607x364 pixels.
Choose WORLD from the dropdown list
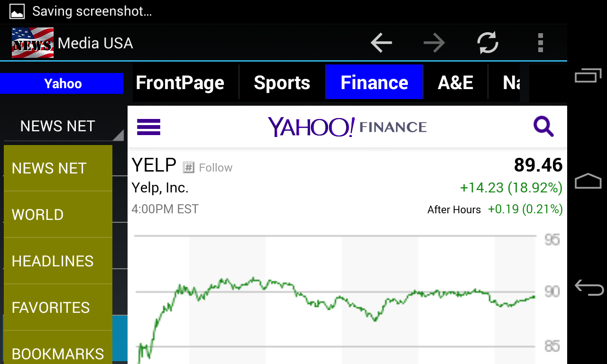(58, 215)
